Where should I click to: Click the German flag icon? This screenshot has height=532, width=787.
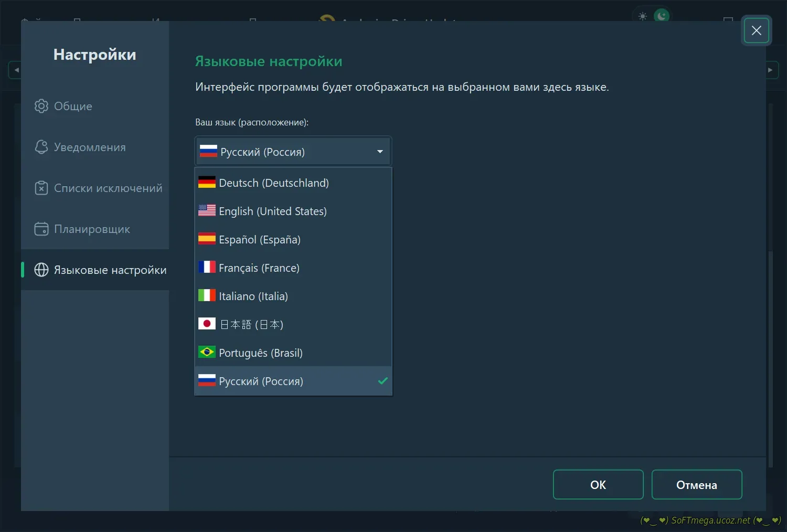click(x=207, y=183)
